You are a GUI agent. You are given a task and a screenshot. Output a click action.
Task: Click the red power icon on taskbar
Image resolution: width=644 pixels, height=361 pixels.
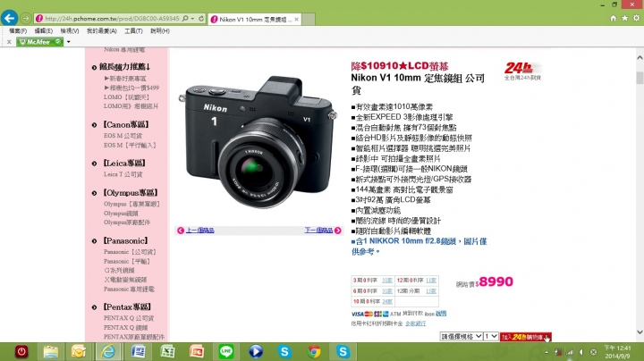(x=21, y=351)
